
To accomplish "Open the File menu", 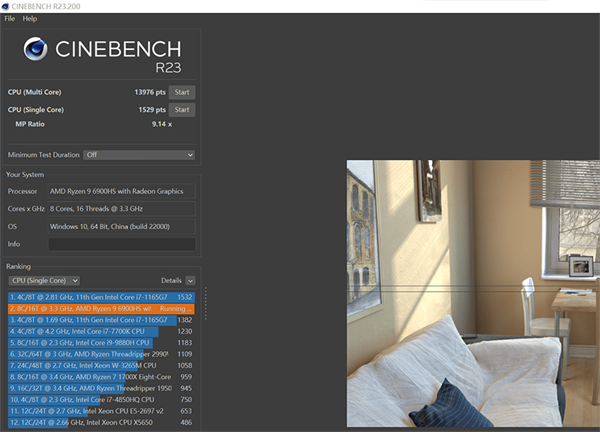I will [10, 19].
